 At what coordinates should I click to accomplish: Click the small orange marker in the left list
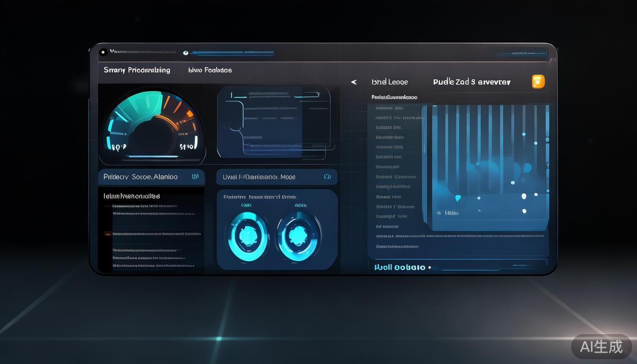click(108, 234)
